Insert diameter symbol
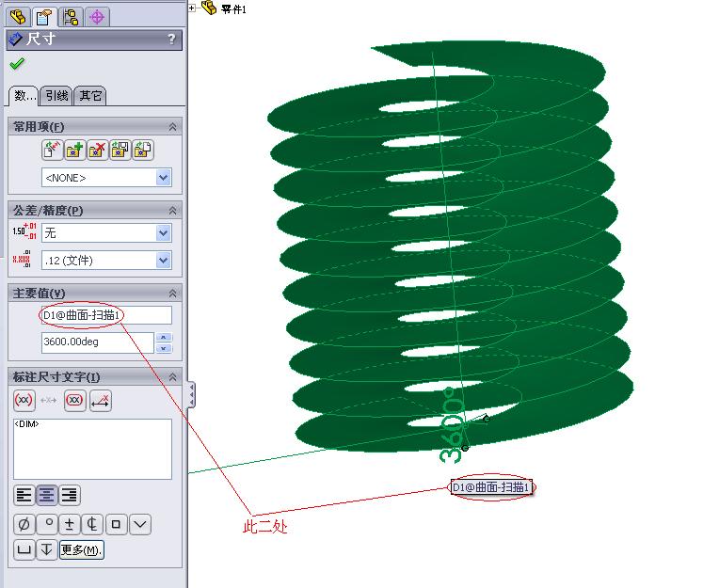 24,524
